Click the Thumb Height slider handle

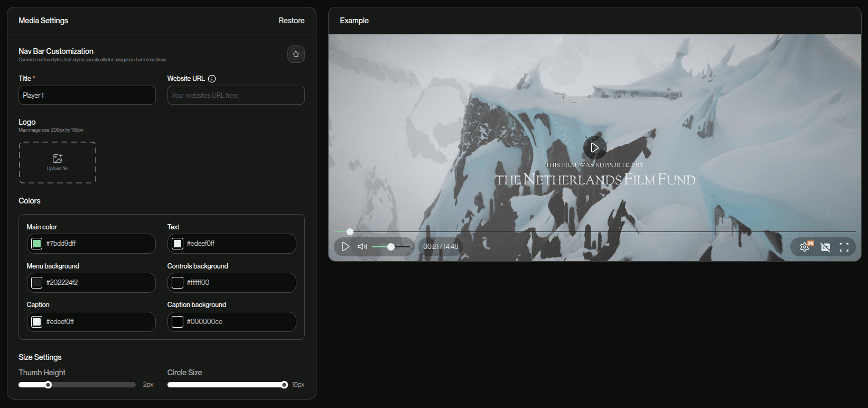(x=48, y=385)
